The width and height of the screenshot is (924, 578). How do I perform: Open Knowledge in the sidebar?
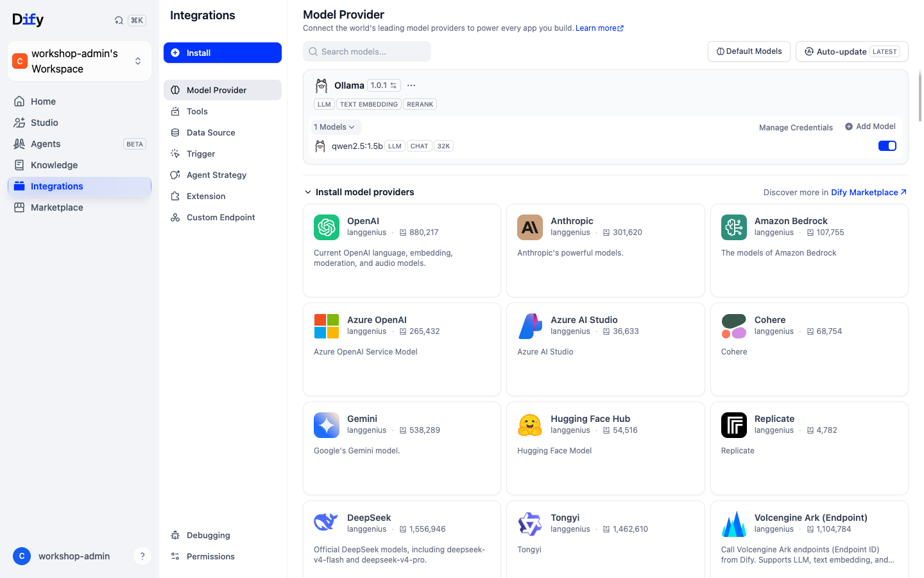80,165
